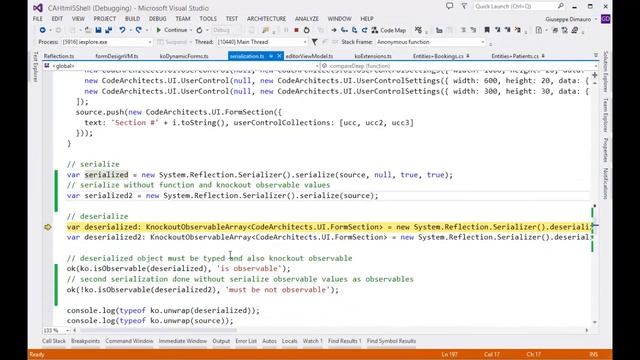
Task: Click the Navigate Backward toolbar icon
Action: click(x=42, y=30)
